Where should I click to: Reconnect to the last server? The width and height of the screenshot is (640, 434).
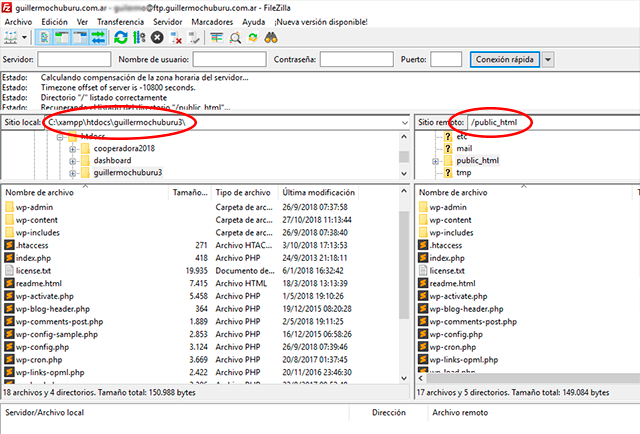click(x=194, y=38)
